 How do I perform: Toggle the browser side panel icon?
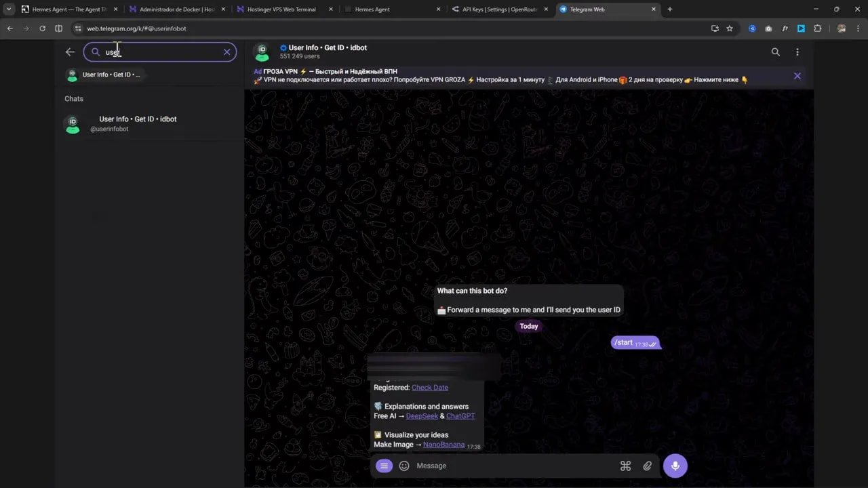click(x=58, y=28)
